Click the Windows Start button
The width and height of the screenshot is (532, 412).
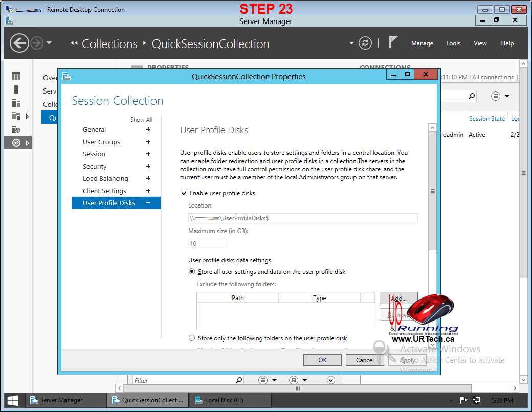pyautogui.click(x=13, y=400)
